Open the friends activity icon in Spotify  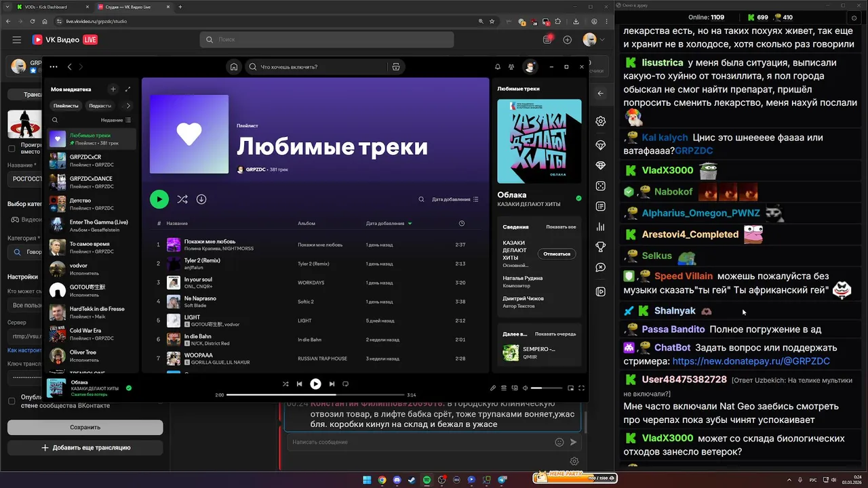(x=511, y=67)
